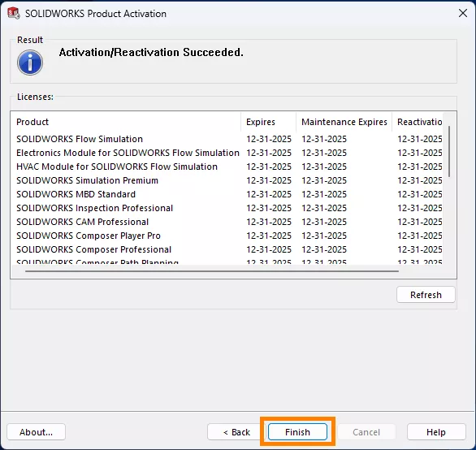476x450 pixels.
Task: Close the Product Activation dialog
Action: 463,13
